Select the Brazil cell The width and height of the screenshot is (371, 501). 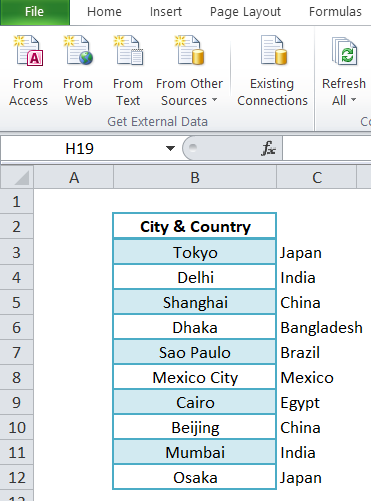click(x=317, y=352)
